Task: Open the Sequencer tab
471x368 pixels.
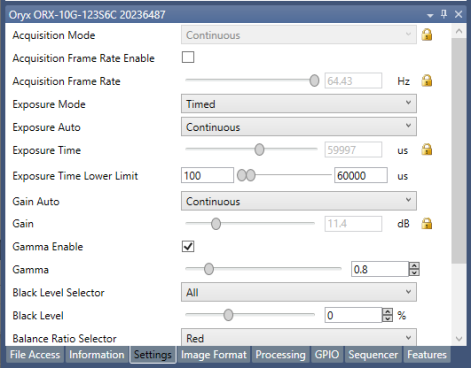Action: 373,355
